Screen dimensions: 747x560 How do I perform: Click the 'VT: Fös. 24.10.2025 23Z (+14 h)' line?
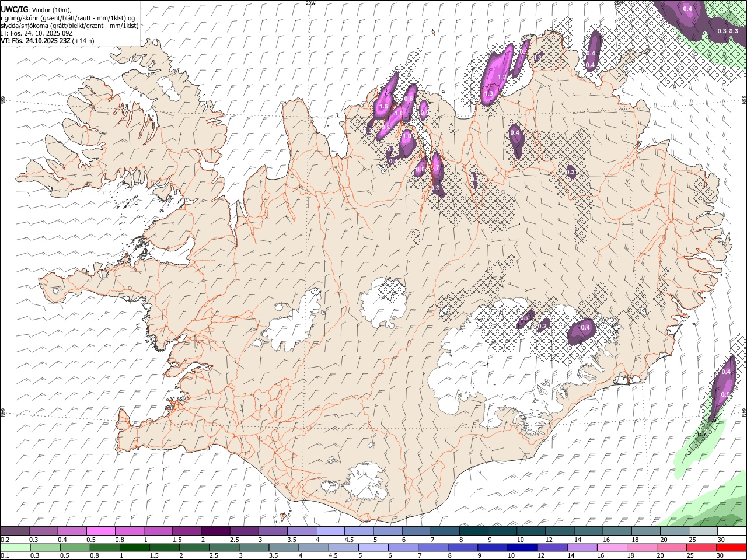click(x=47, y=41)
